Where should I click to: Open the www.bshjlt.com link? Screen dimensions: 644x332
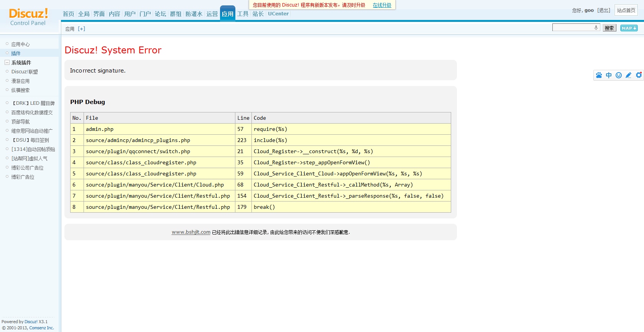pos(191,232)
